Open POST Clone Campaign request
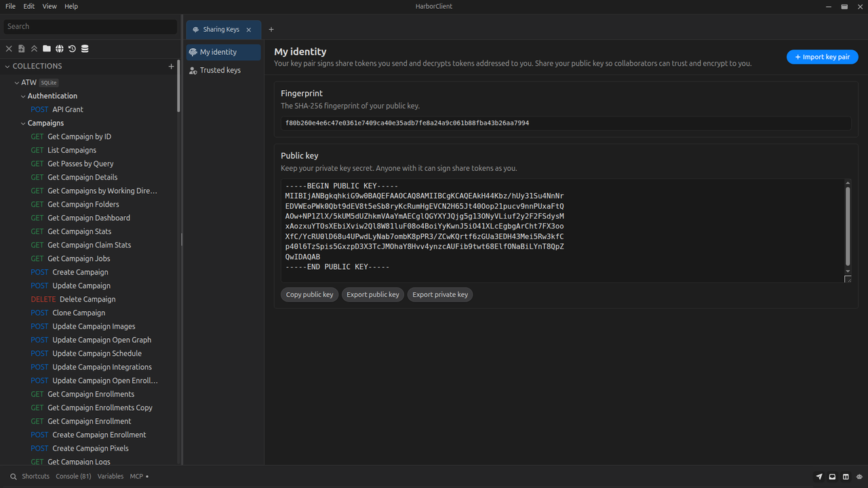 tap(68, 313)
